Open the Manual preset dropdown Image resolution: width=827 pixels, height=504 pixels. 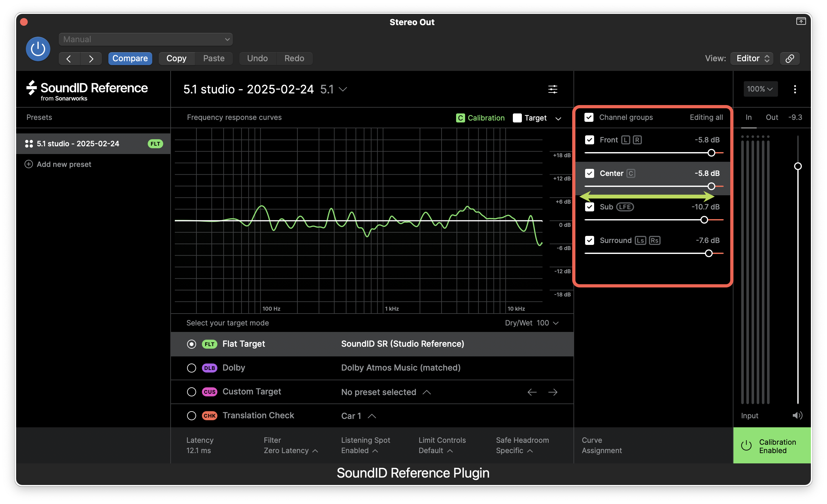[145, 39]
